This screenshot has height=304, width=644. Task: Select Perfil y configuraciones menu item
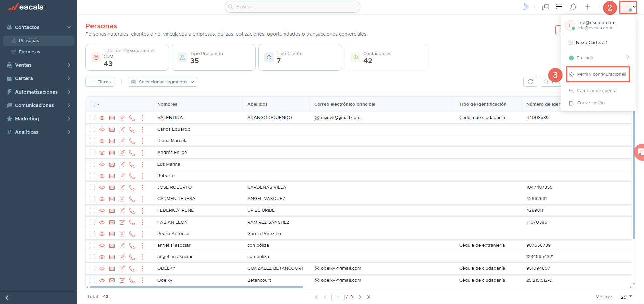coord(598,74)
